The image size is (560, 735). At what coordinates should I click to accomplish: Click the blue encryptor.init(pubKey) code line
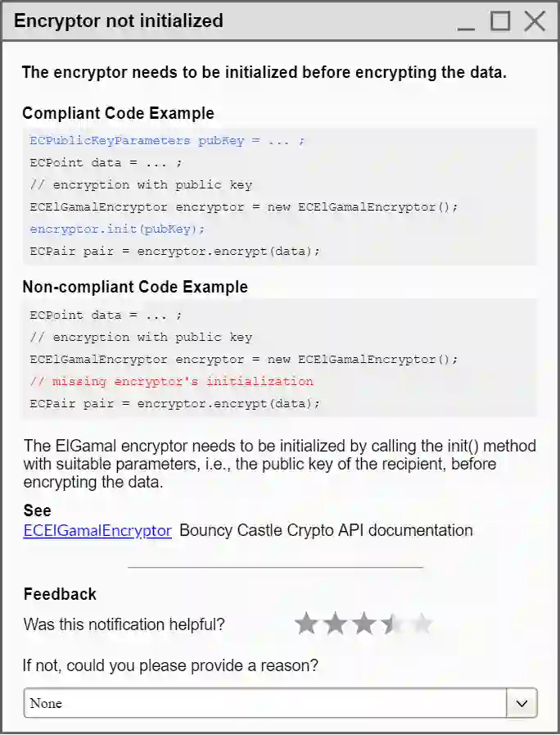(117, 229)
